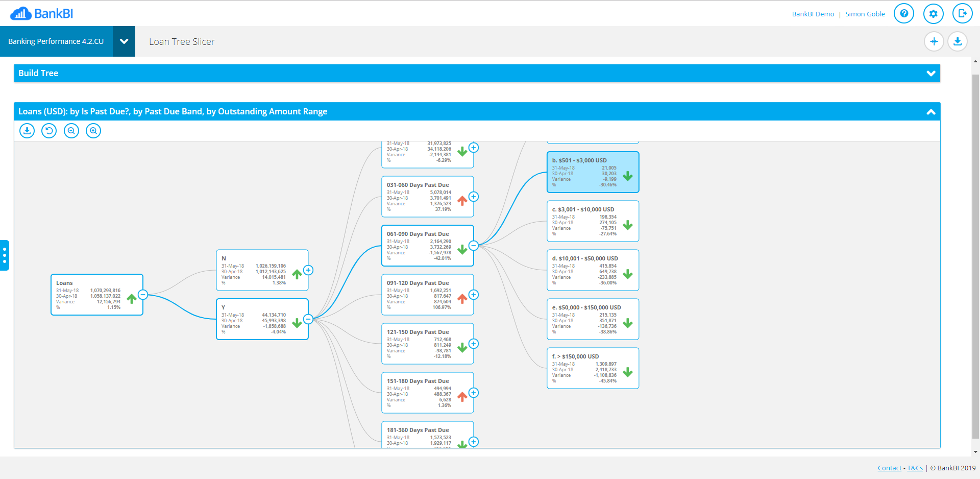Collapse the Loans (USD) panel
The width and height of the screenshot is (980, 479).
click(931, 111)
